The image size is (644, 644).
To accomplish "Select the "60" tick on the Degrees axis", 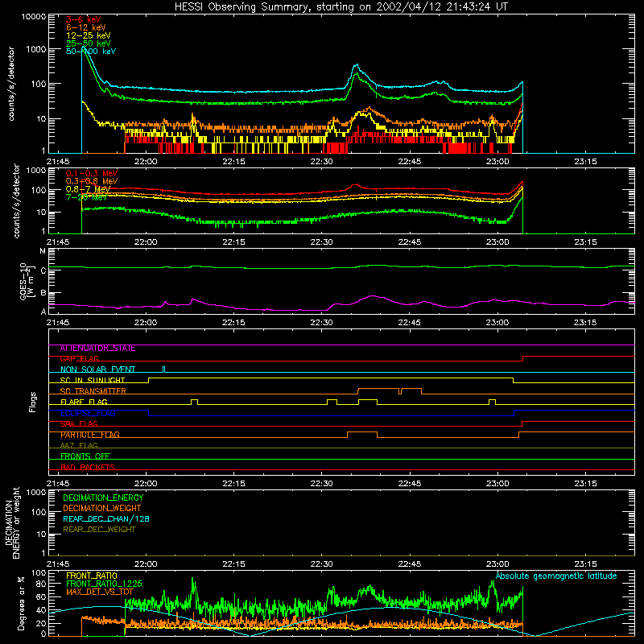I will coord(41,597).
